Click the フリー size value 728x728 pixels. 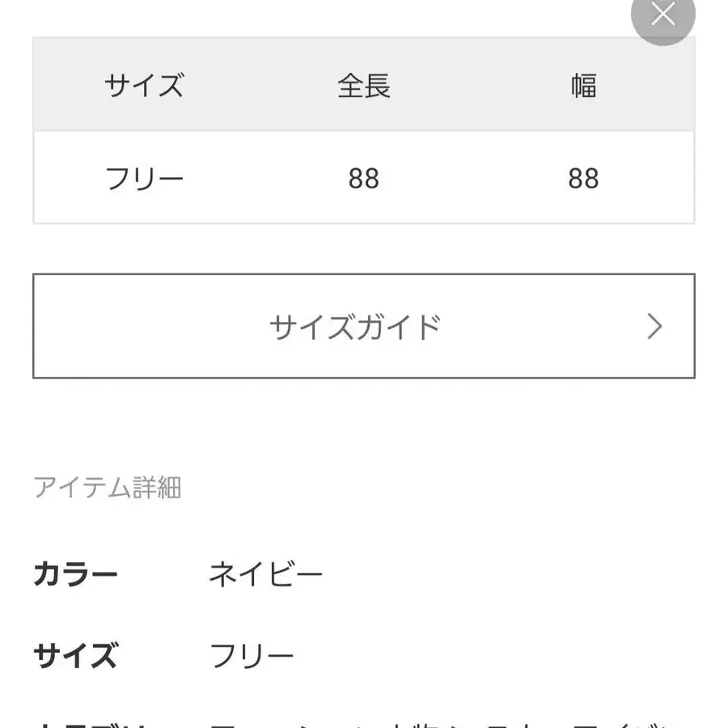(251, 655)
